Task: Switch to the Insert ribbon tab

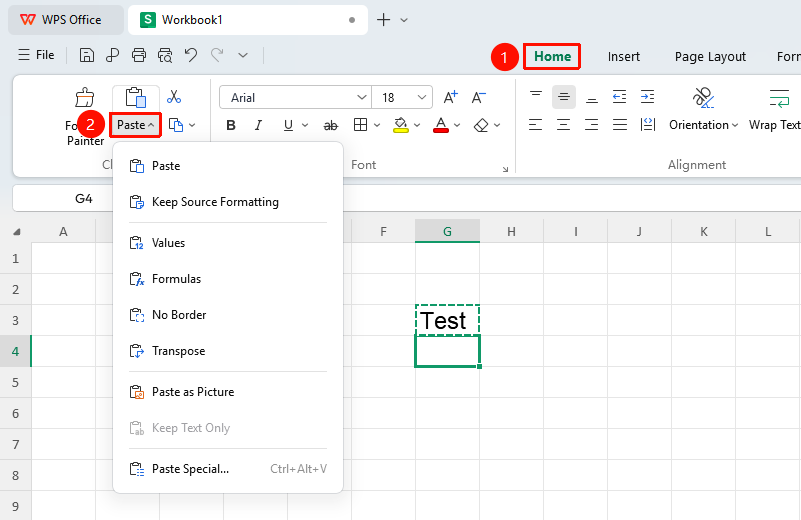Action: [x=623, y=56]
